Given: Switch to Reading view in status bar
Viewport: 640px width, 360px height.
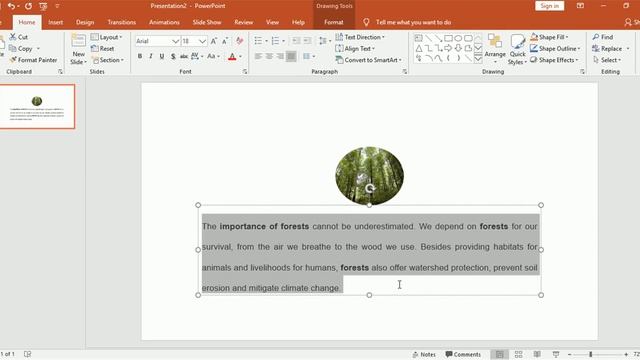Looking at the screenshot, I should pos(537,354).
